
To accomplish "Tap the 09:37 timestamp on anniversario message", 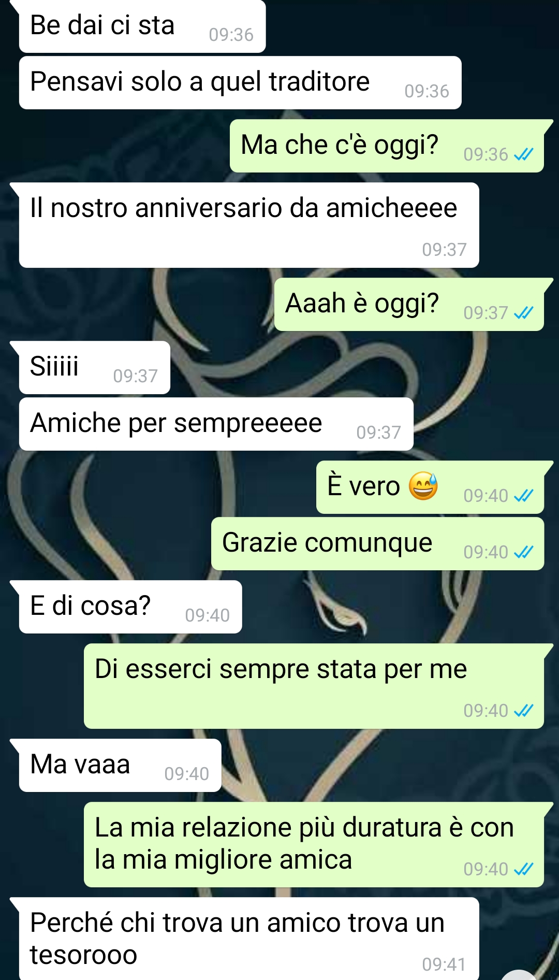I will point(444,250).
